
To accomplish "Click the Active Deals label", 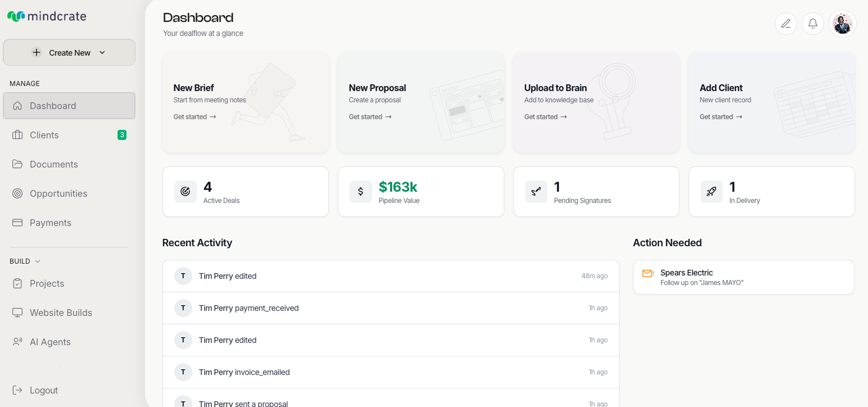I will (221, 201).
